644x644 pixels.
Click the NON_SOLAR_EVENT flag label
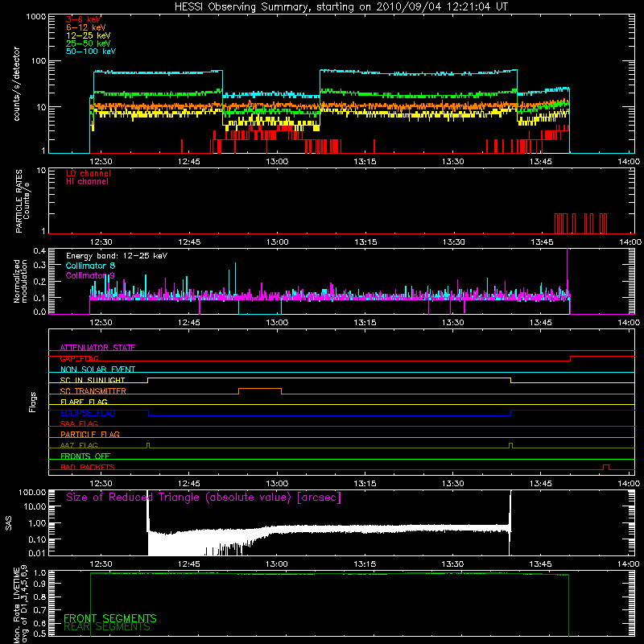97,369
